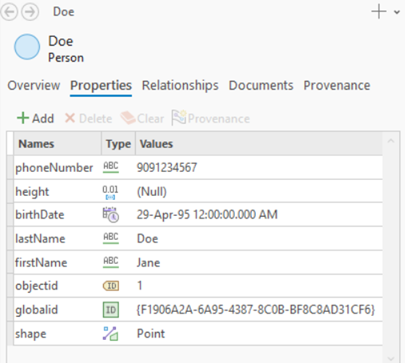The height and width of the screenshot is (363, 405).
Task: Click the Point shape value
Action: [151, 334]
